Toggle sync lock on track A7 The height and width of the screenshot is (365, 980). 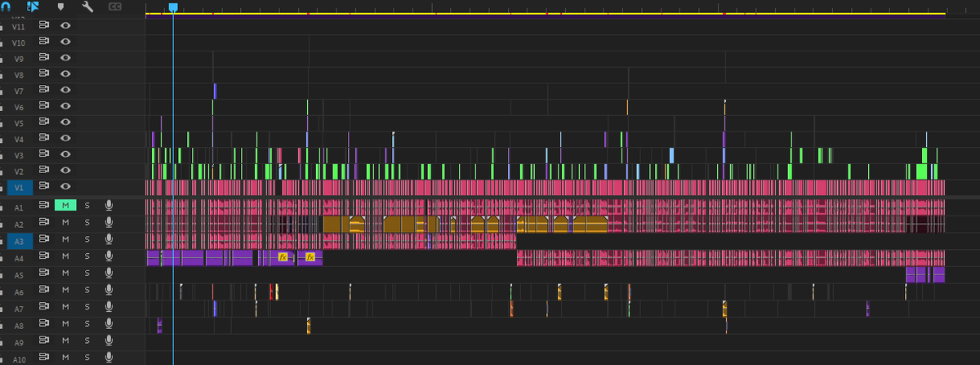45,308
